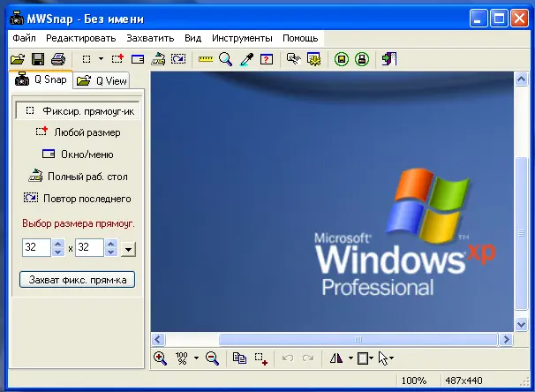Click the grayed redo arrow icon

pyautogui.click(x=308, y=358)
